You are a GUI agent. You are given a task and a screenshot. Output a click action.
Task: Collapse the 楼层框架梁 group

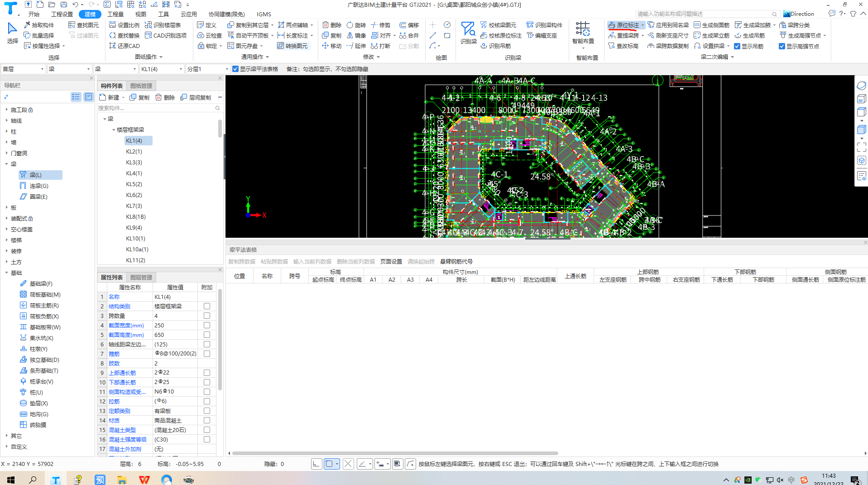coord(114,130)
